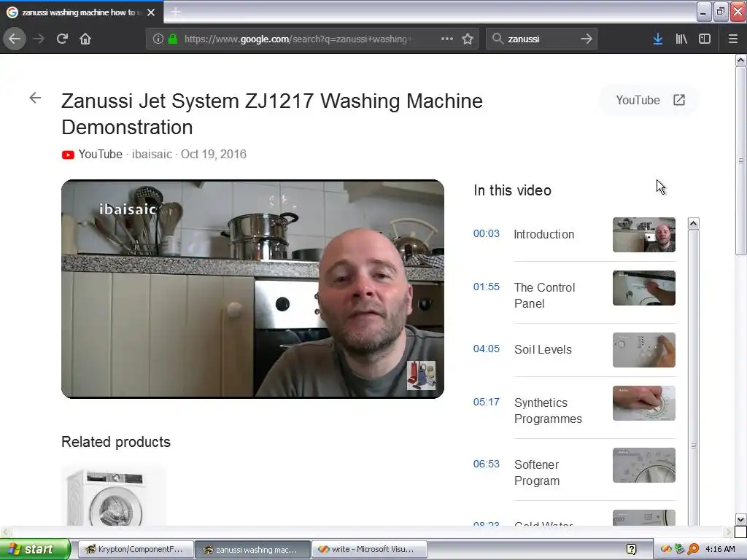Open the YouTube external link button
The image size is (747, 560).
(650, 100)
